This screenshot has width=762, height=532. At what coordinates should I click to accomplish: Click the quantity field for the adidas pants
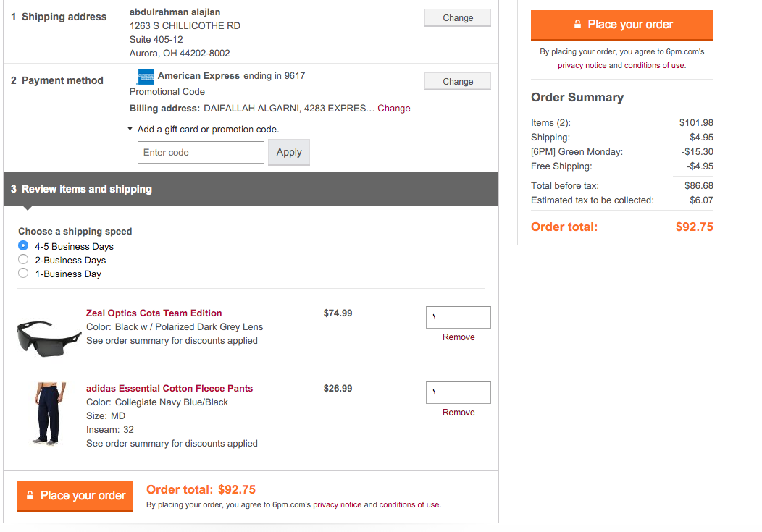point(458,392)
